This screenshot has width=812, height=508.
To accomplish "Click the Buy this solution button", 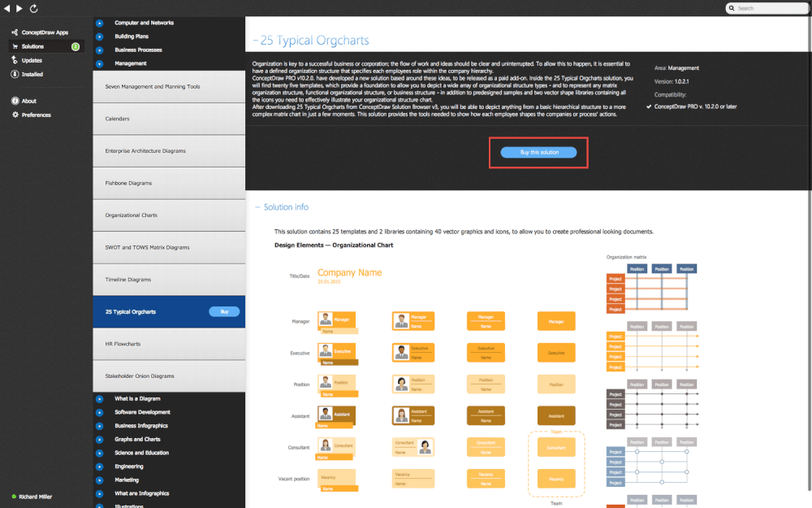I will click(x=538, y=153).
